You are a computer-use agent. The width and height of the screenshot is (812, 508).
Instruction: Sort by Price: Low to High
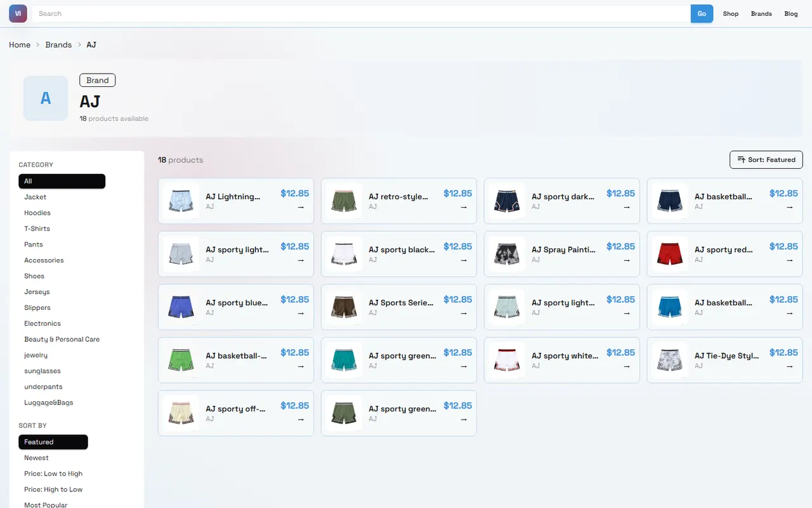pyautogui.click(x=53, y=474)
